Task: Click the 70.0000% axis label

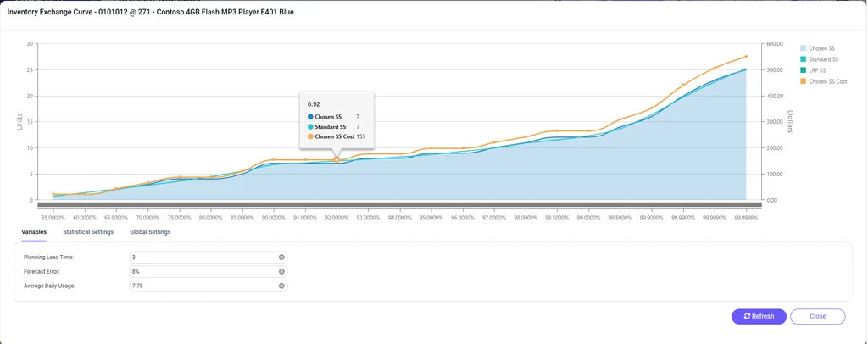Action: (147, 218)
